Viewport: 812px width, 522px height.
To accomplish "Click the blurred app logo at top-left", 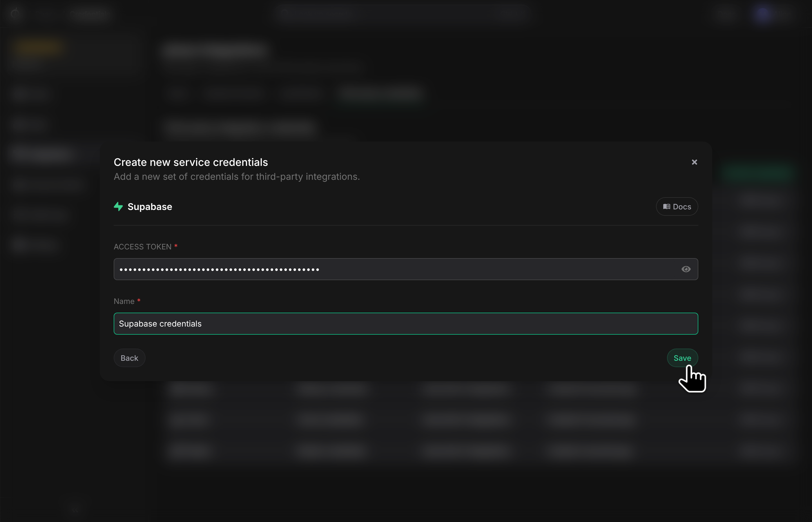I will pos(15,14).
